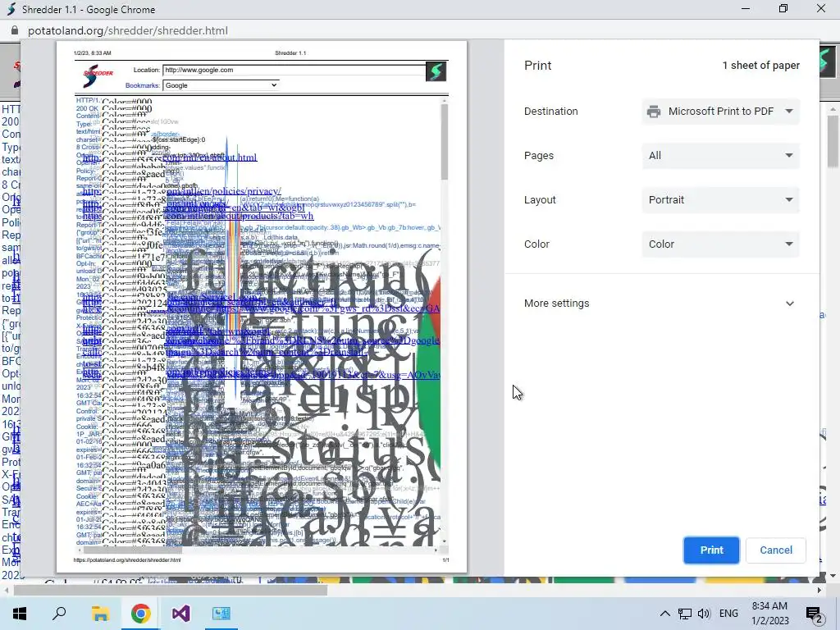Cancel the print dialog

776,550
